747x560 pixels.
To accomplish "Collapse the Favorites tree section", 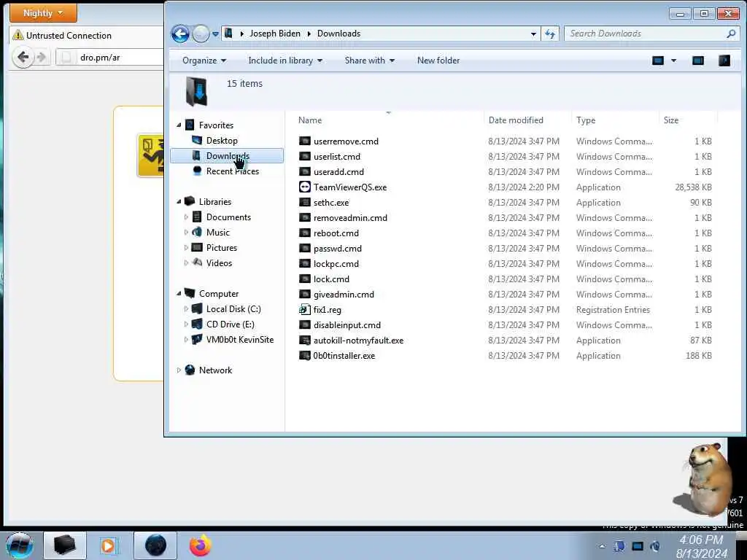I will pos(179,125).
